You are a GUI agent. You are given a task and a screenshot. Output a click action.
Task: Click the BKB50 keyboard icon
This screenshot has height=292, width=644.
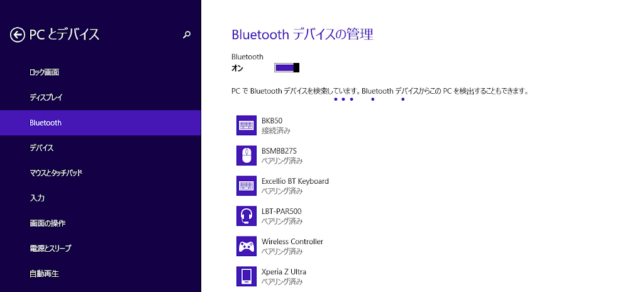pos(246,125)
